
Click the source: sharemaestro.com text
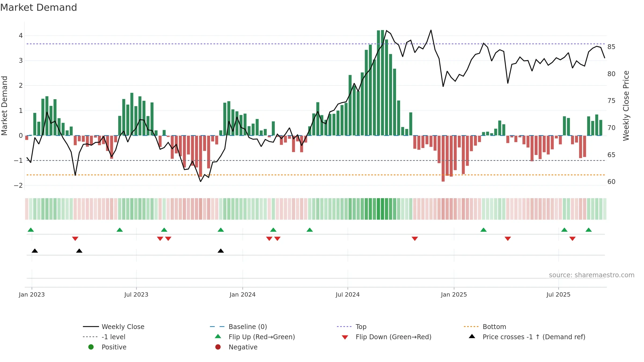(x=592, y=275)
